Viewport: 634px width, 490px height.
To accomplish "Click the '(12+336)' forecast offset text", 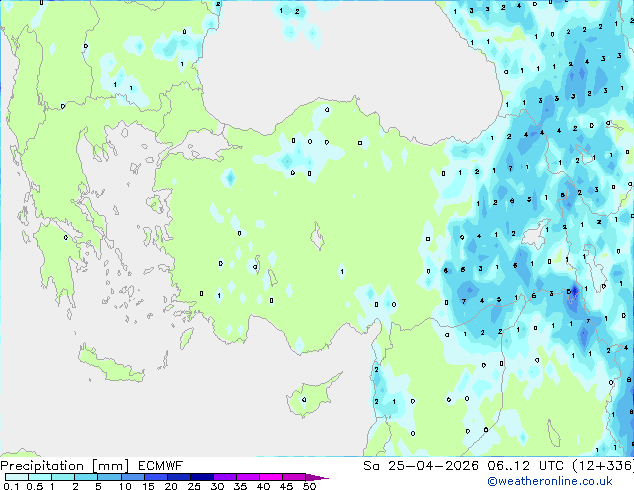I will pos(603,466).
